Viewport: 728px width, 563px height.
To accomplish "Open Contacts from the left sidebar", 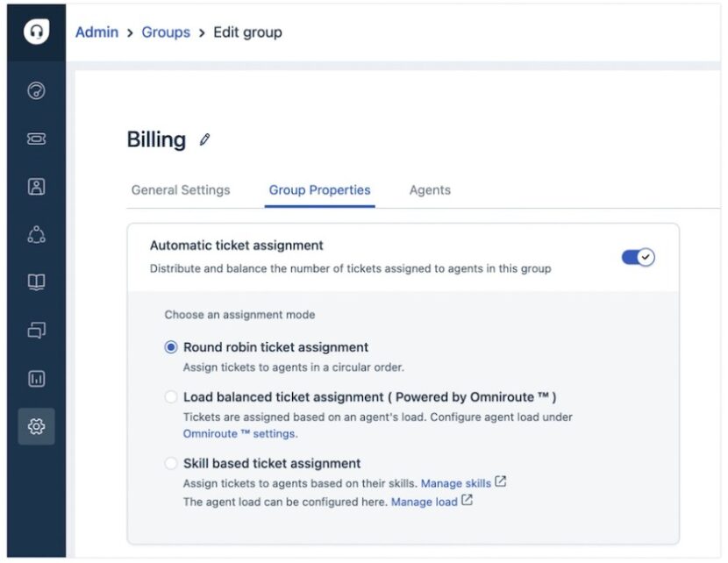I will [x=35, y=187].
